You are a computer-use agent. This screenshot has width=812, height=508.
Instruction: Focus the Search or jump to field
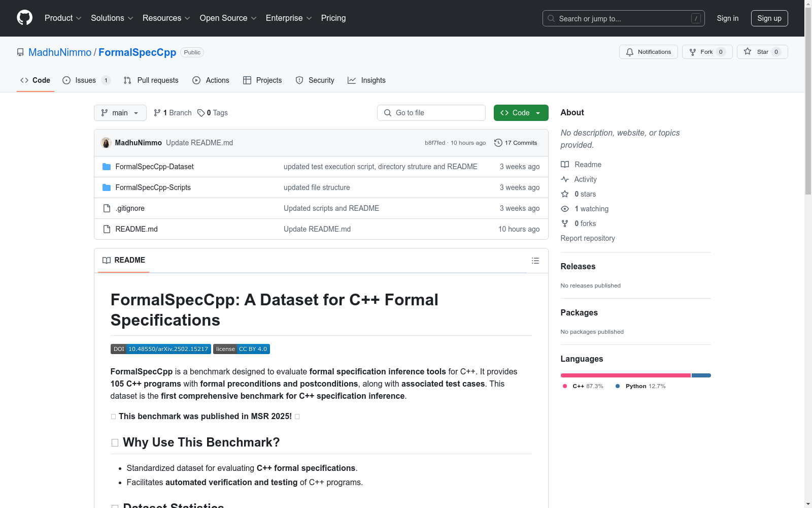click(624, 18)
